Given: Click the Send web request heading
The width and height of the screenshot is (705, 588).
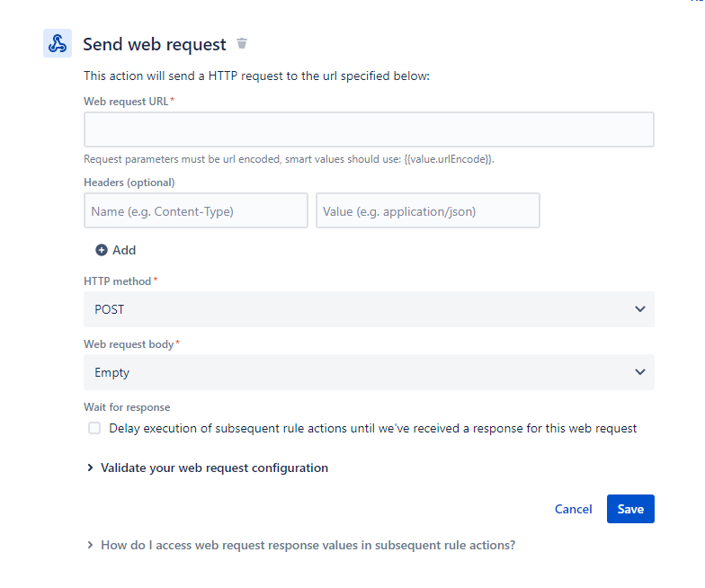Looking at the screenshot, I should pos(155,44).
